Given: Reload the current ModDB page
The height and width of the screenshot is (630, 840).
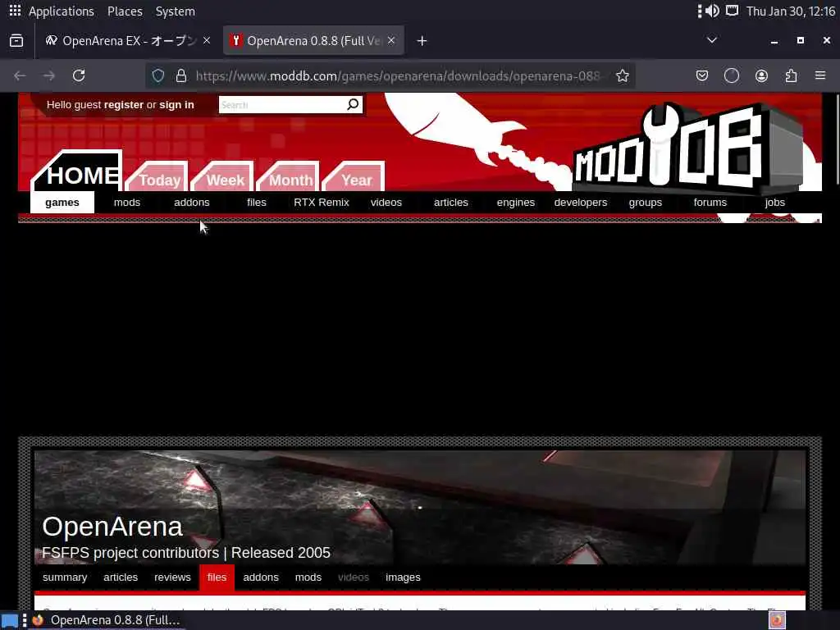Looking at the screenshot, I should 79,75.
